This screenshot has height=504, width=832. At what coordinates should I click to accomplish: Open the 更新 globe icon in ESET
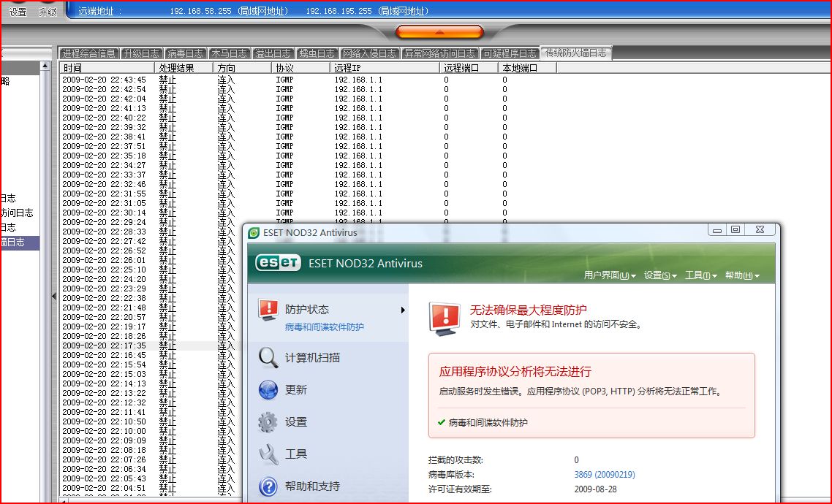point(268,390)
